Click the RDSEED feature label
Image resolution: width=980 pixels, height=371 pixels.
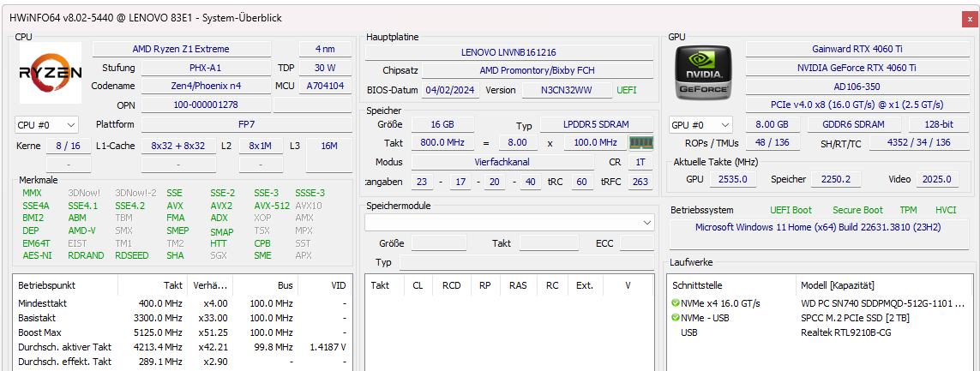coord(131,254)
